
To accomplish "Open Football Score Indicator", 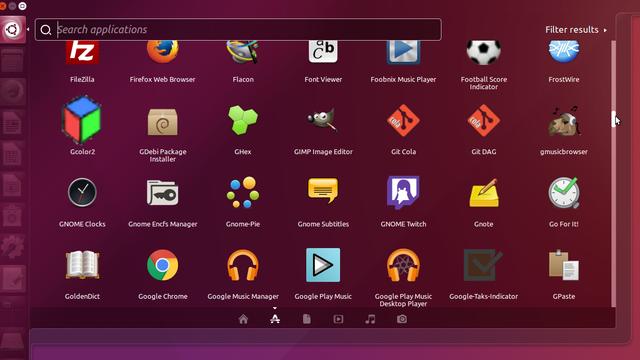I will [484, 53].
